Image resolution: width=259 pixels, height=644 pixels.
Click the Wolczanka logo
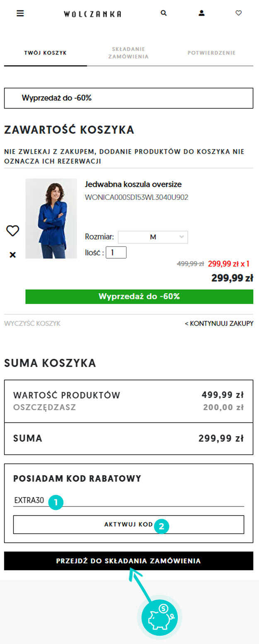click(92, 14)
